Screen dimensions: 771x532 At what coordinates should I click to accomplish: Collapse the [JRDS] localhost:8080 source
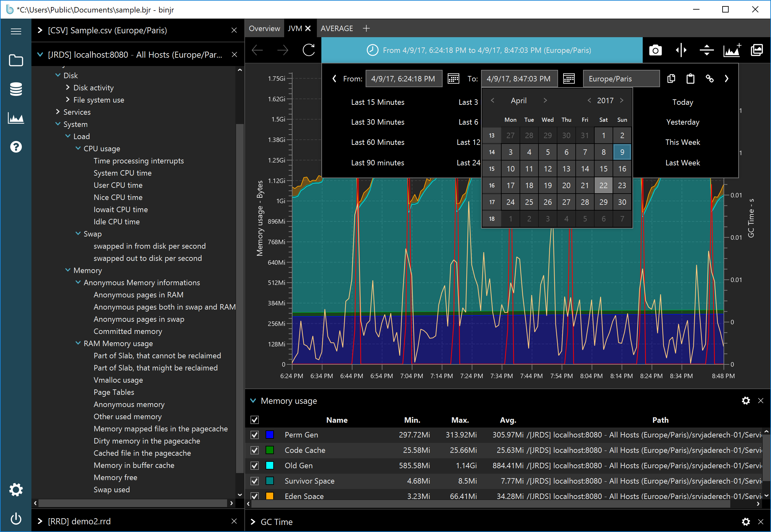(40, 54)
